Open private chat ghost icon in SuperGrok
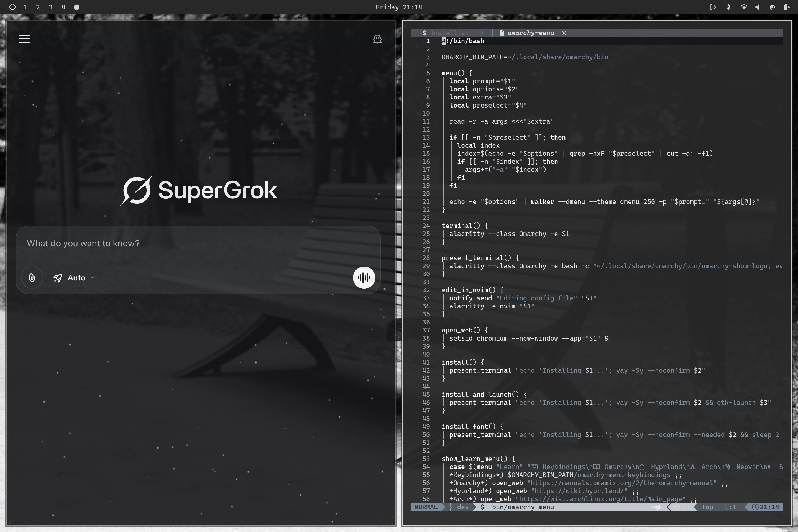 pos(377,39)
